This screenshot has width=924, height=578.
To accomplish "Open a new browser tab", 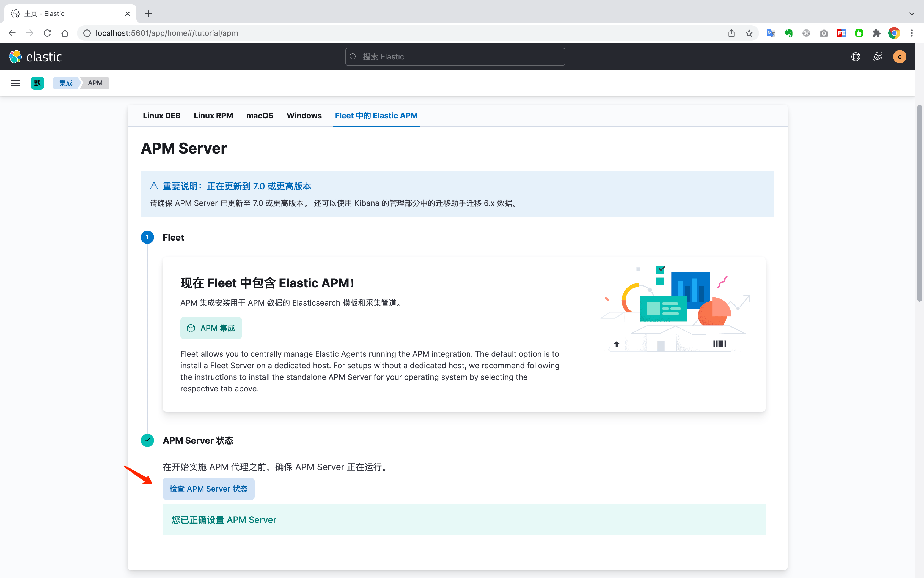I will tap(148, 14).
